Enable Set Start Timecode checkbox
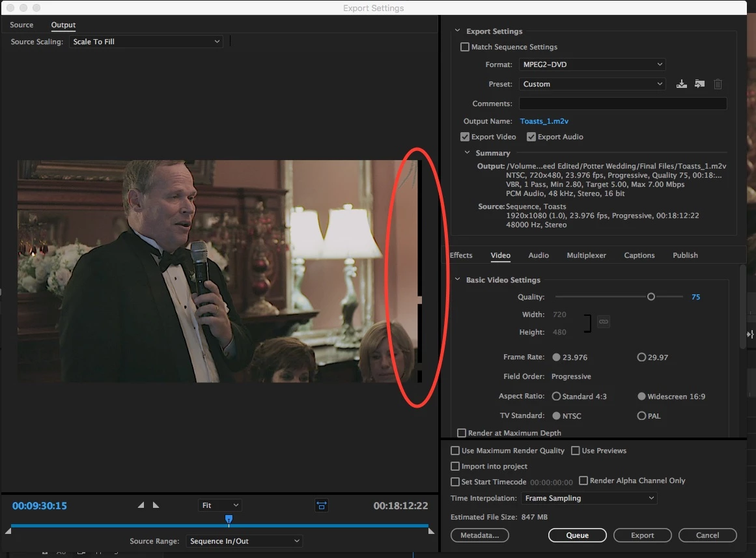 click(x=455, y=482)
